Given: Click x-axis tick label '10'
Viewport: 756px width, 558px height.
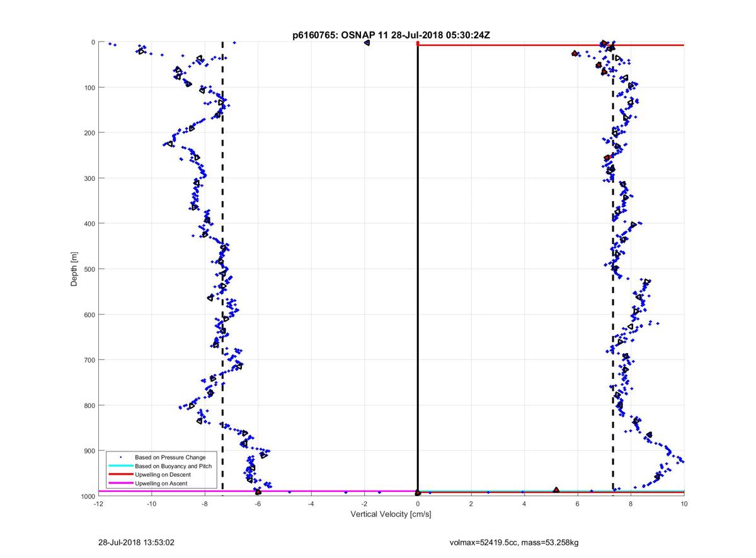Looking at the screenshot, I should click(684, 504).
